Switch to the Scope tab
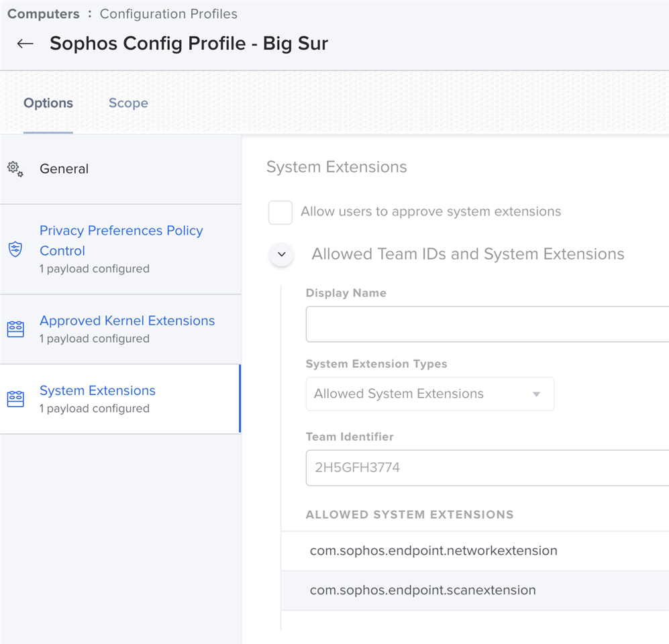Screen dimensions: 669x644 [128, 103]
